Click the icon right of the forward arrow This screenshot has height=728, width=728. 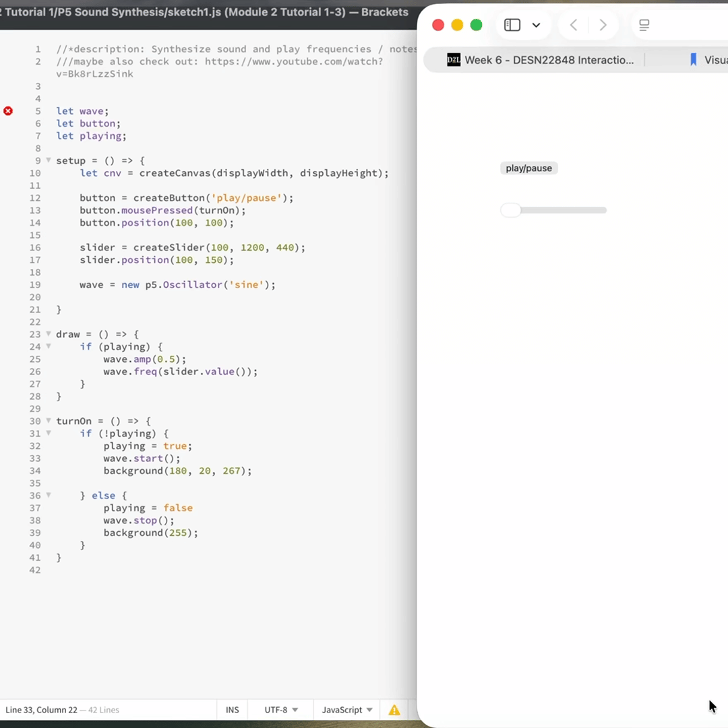click(x=644, y=25)
